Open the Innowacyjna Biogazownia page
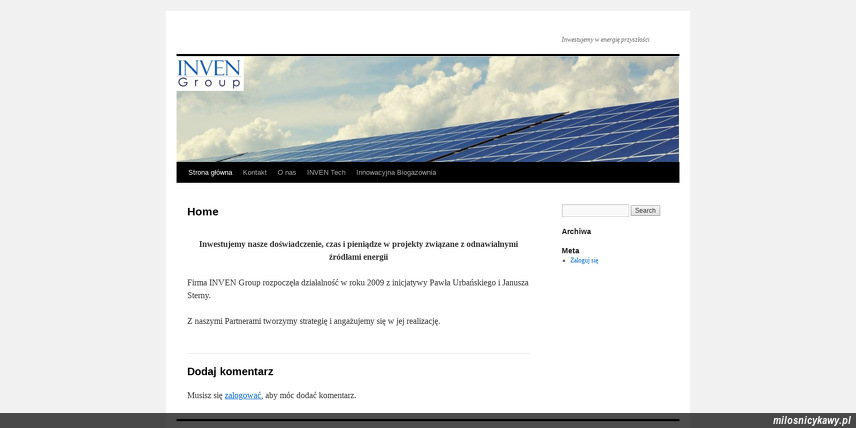 396,172
